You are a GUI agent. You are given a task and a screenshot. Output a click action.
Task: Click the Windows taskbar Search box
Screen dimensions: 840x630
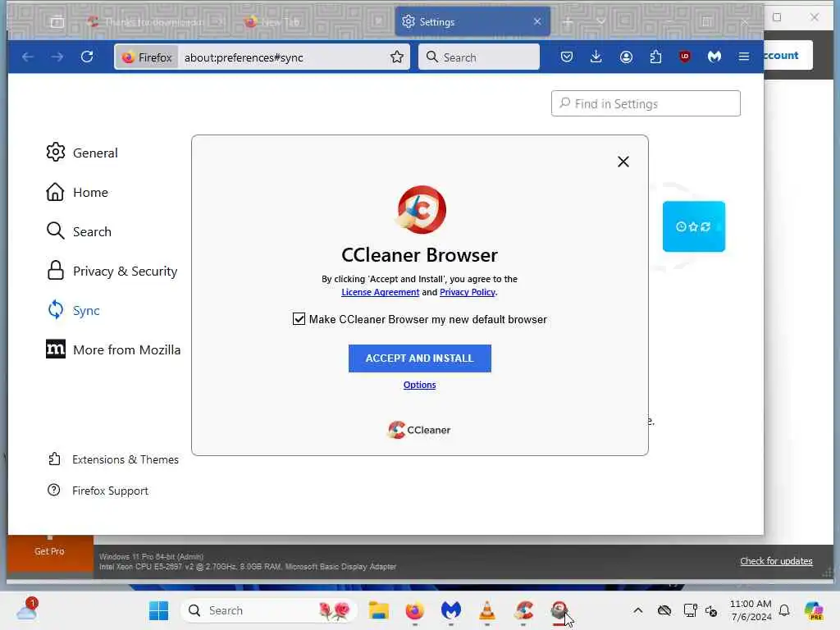coord(268,610)
